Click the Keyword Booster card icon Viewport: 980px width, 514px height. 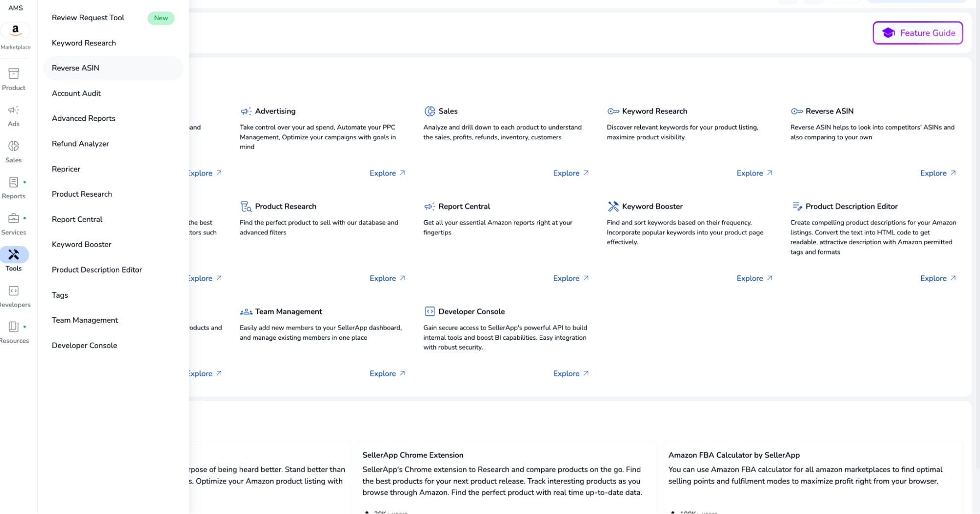pos(613,206)
